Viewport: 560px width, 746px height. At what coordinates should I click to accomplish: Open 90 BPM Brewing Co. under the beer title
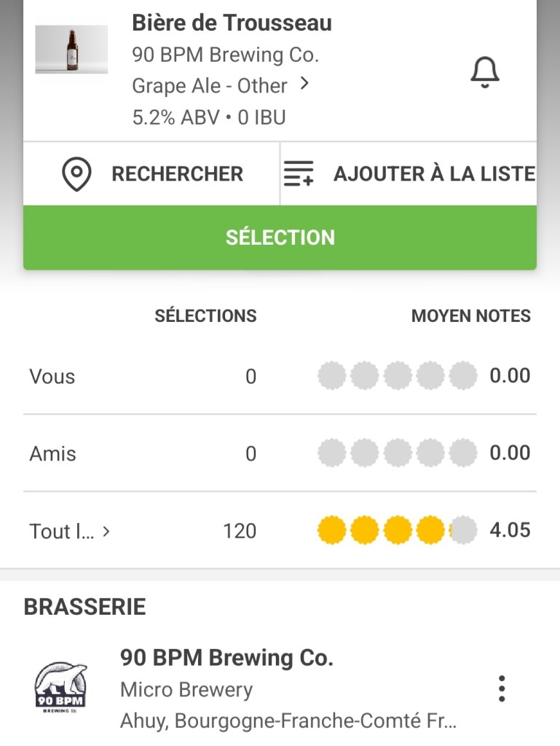click(x=225, y=55)
